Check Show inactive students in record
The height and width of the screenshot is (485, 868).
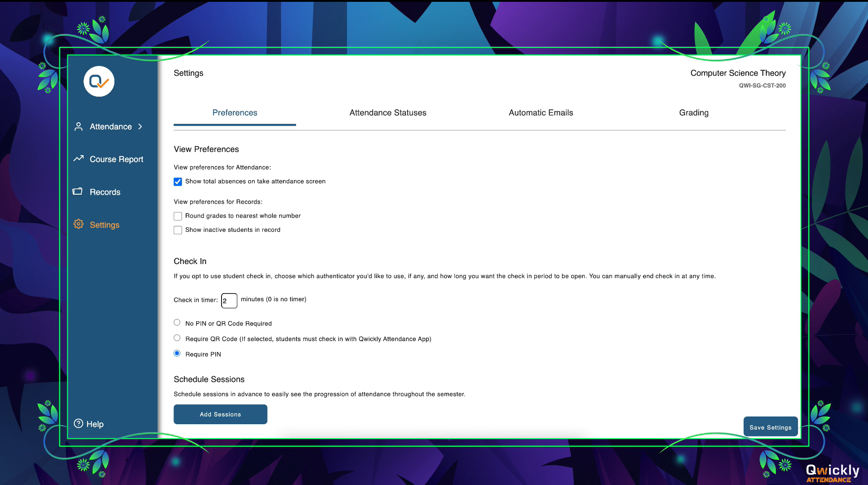tap(178, 230)
